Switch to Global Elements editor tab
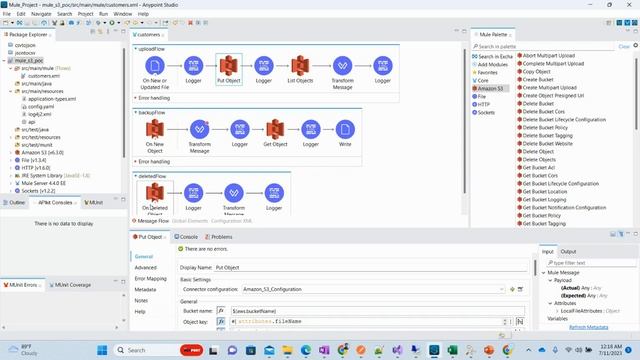The image size is (640, 360). (x=189, y=221)
